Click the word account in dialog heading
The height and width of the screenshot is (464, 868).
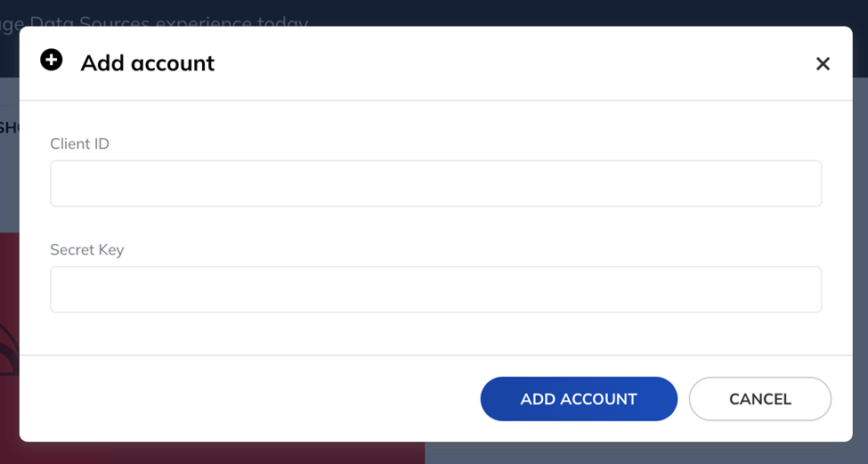point(173,63)
